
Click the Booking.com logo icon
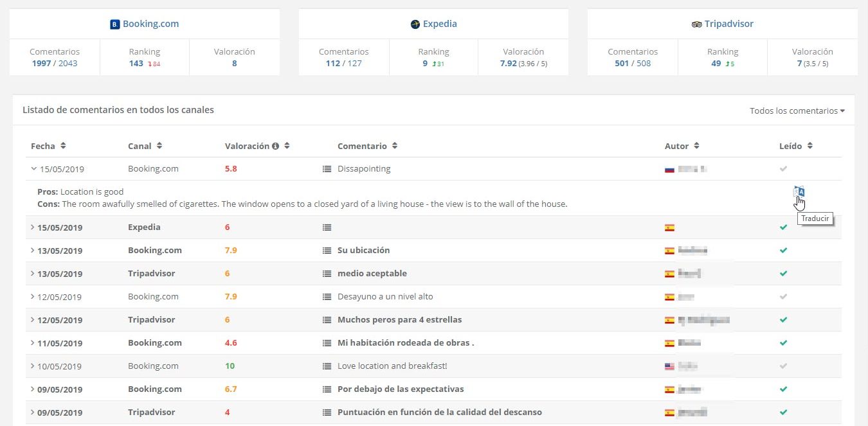[x=115, y=24]
